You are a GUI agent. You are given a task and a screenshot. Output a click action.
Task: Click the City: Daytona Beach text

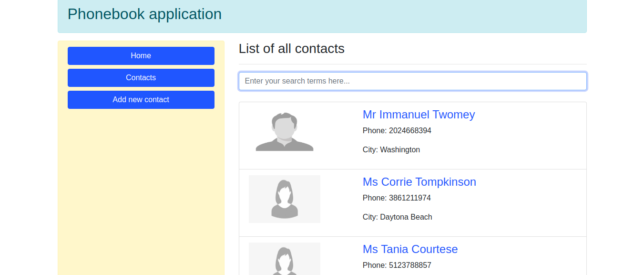coord(397,217)
